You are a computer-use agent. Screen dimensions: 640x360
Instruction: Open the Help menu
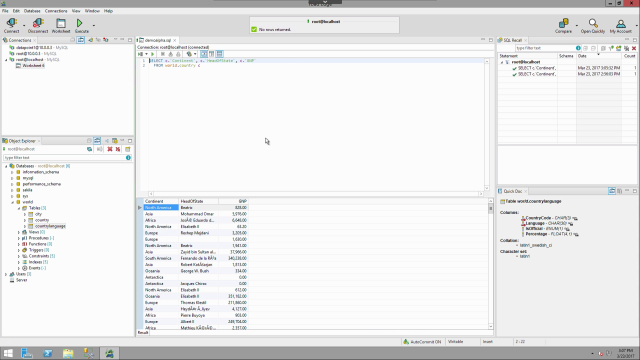point(108,11)
